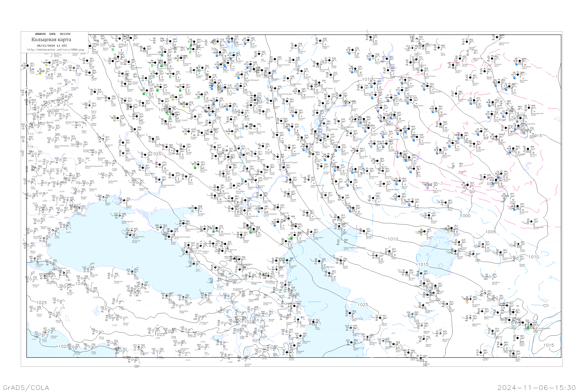Image resolution: width=588 pixels, height=392 pixels.
Task: Click the 06/11/2024 12 UTC date text
Action: (52, 46)
